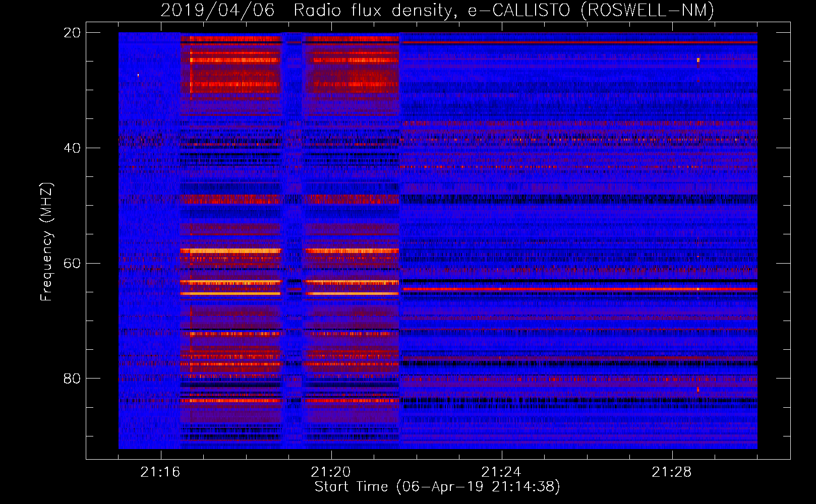Click the plot title 'Radio flux density, e-CALLISTO (ROSWELL-NM)'
816x504 pixels.
[503, 10]
